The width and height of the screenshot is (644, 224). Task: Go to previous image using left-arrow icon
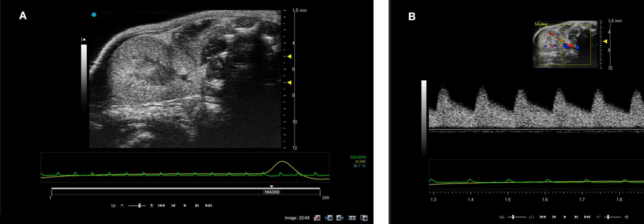click(328, 218)
